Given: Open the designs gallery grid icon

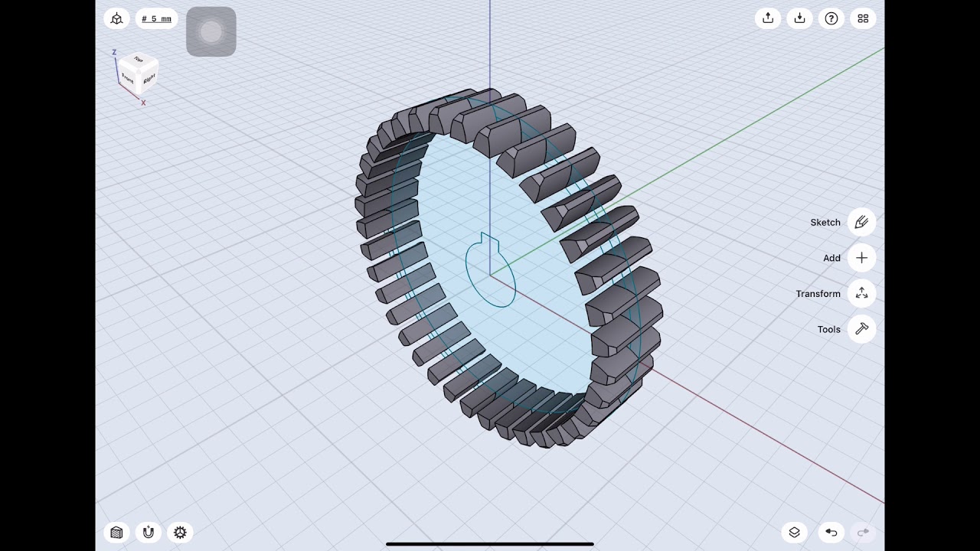Looking at the screenshot, I should [863, 18].
